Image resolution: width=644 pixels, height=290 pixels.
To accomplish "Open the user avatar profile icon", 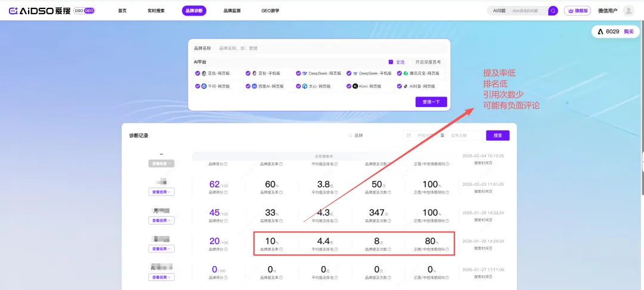I will click(x=628, y=11).
